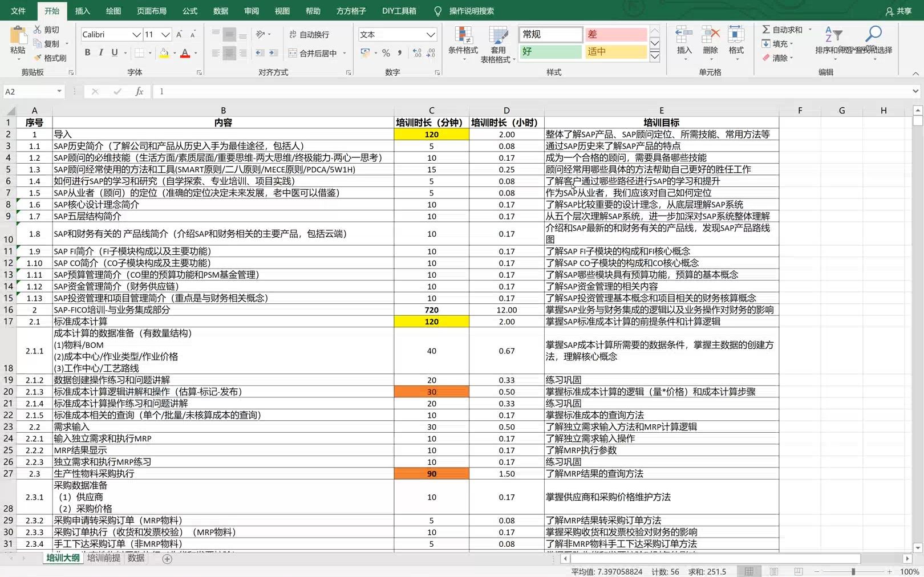
Task: Click the 共享 share button
Action: (x=899, y=11)
